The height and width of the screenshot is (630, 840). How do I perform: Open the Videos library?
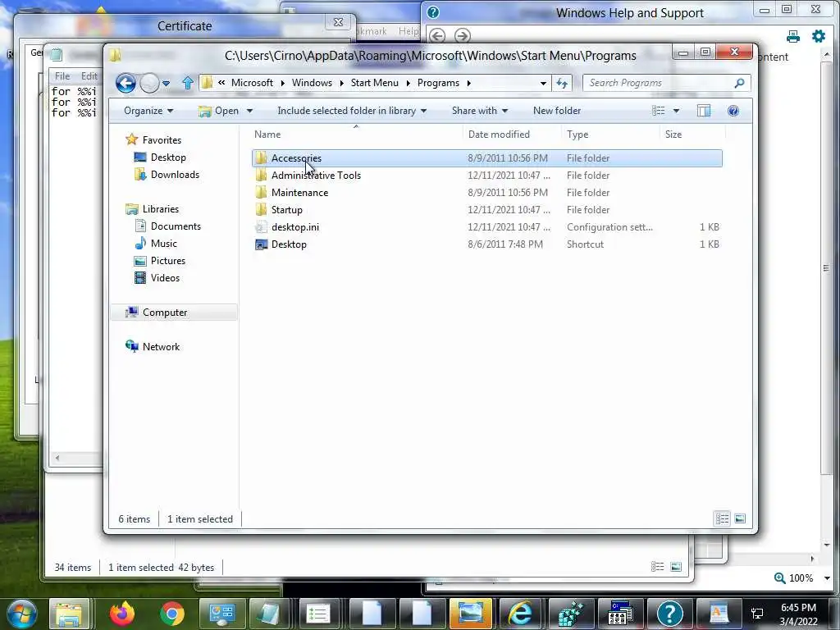(x=165, y=278)
